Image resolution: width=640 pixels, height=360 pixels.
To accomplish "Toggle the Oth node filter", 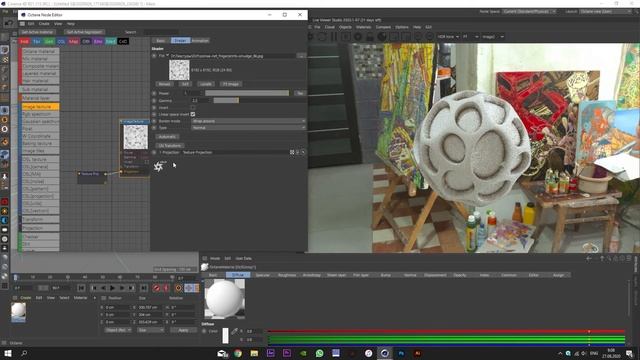I will 86,41.
